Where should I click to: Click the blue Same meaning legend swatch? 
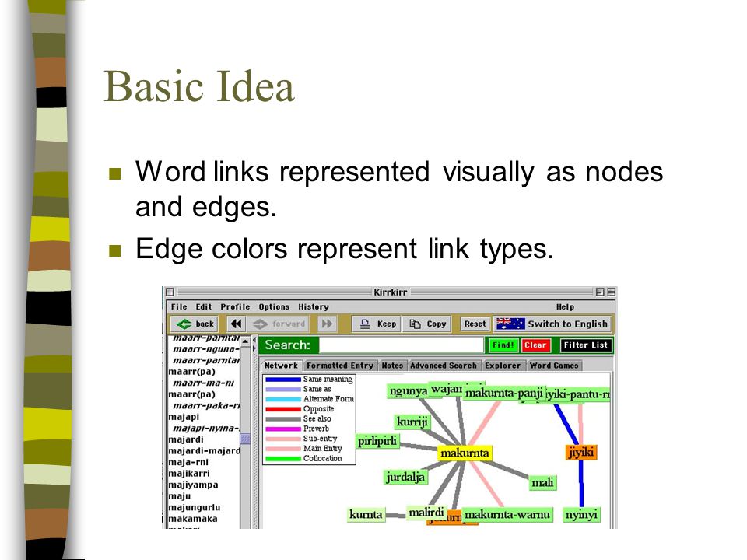tap(283, 380)
